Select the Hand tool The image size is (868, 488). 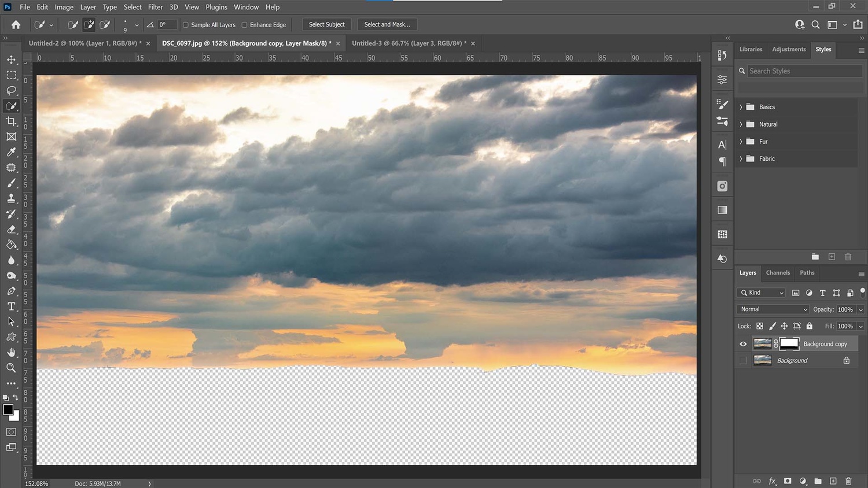pos(11,352)
